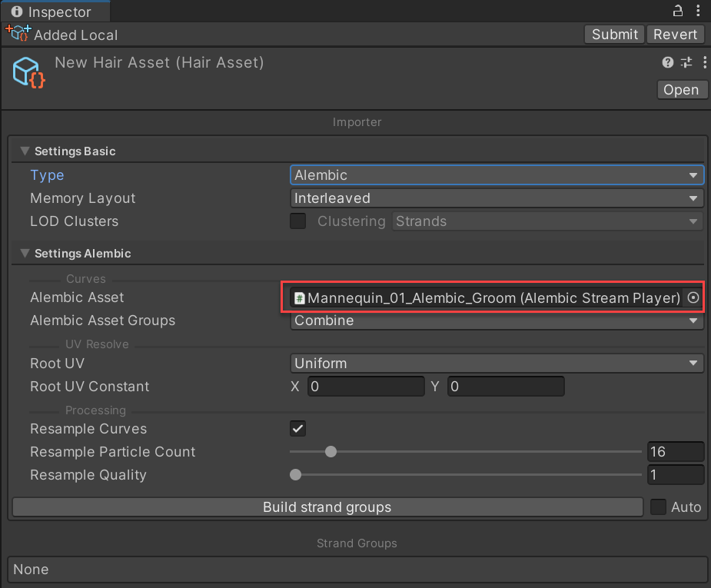The image size is (711, 588).
Task: Collapse the Settings Basic section
Action: [25, 151]
